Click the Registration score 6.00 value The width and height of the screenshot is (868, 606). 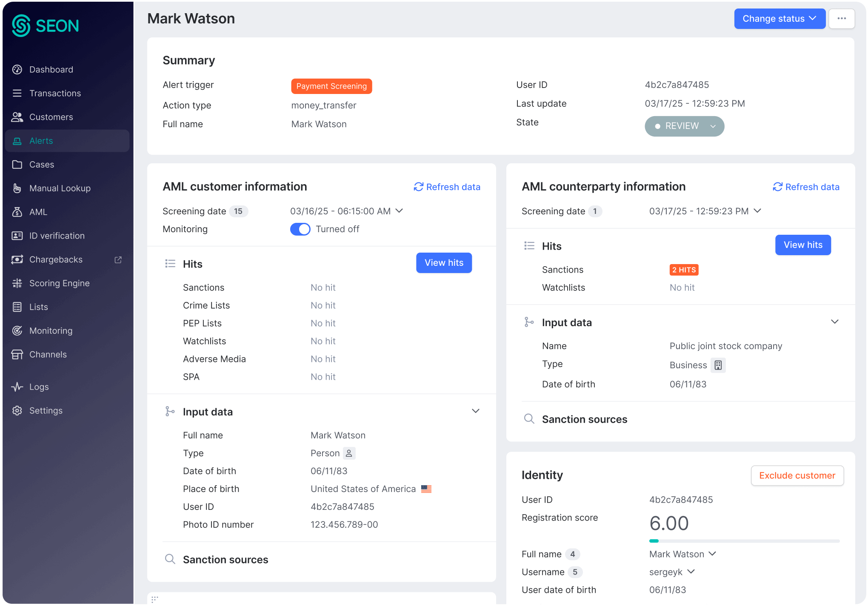point(669,523)
